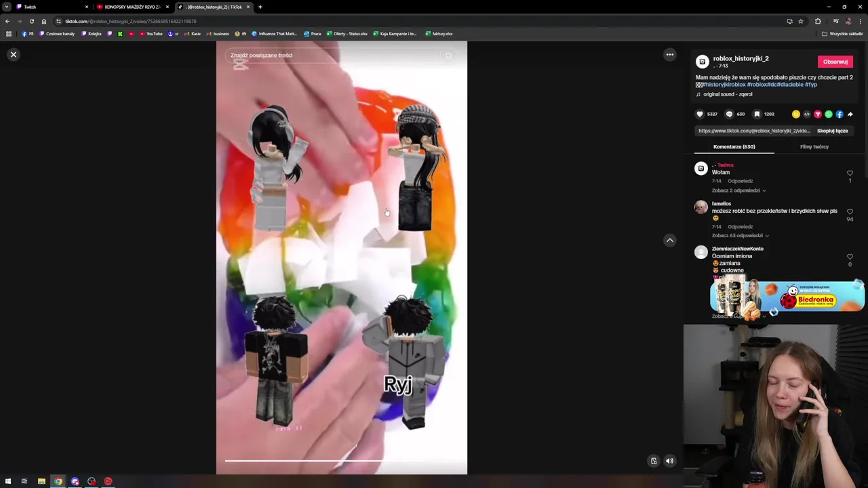This screenshot has width=868, height=488.
Task: Open Oferty - Status.xlsx bookmark
Action: 347,34
